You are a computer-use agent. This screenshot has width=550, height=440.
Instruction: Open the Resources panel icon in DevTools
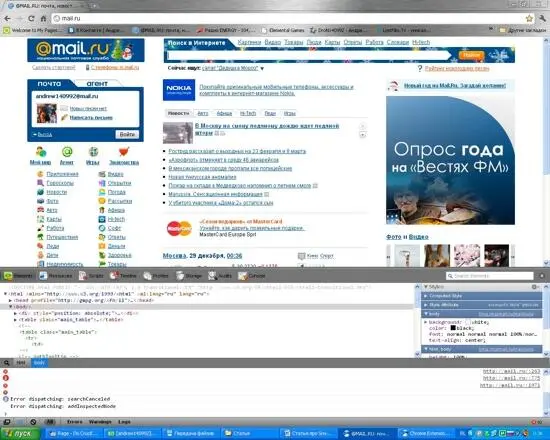[x=43, y=276]
